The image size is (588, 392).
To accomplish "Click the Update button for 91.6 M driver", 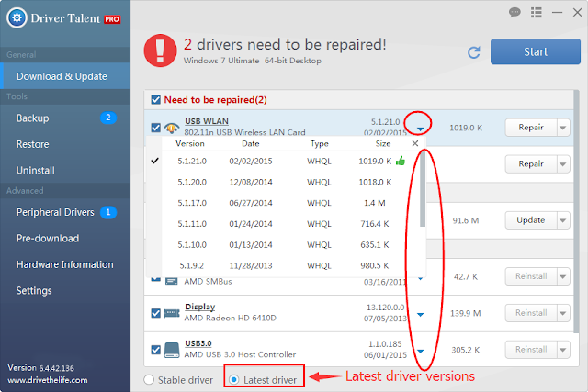I will [531, 220].
